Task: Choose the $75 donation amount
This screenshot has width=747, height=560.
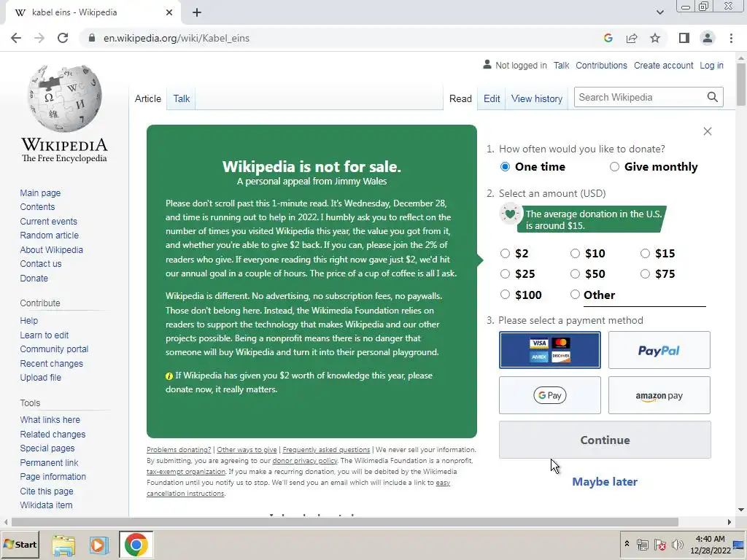Action: (x=645, y=274)
